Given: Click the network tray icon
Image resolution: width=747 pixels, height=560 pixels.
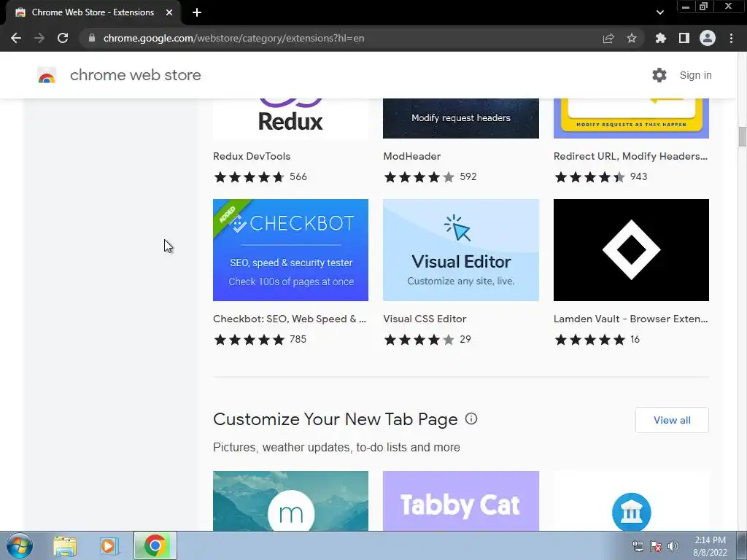Looking at the screenshot, I should coord(638,546).
